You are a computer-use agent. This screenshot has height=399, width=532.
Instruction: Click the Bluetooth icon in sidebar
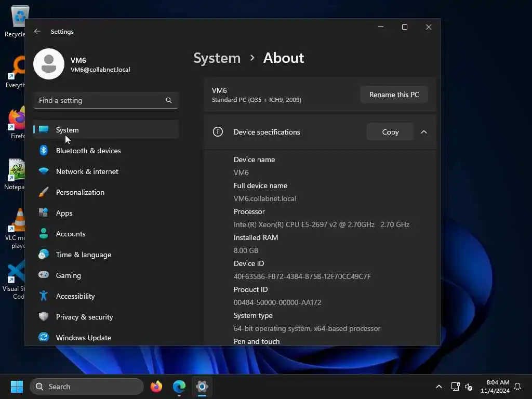[44, 150]
